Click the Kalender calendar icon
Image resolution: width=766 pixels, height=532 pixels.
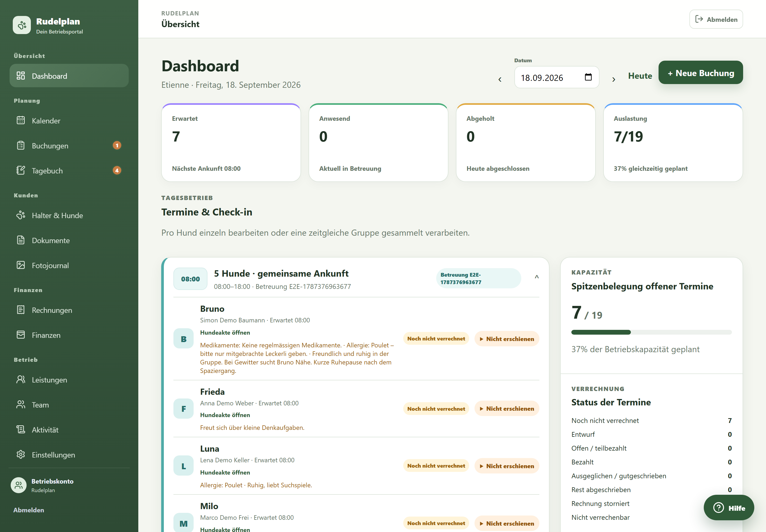tap(21, 120)
